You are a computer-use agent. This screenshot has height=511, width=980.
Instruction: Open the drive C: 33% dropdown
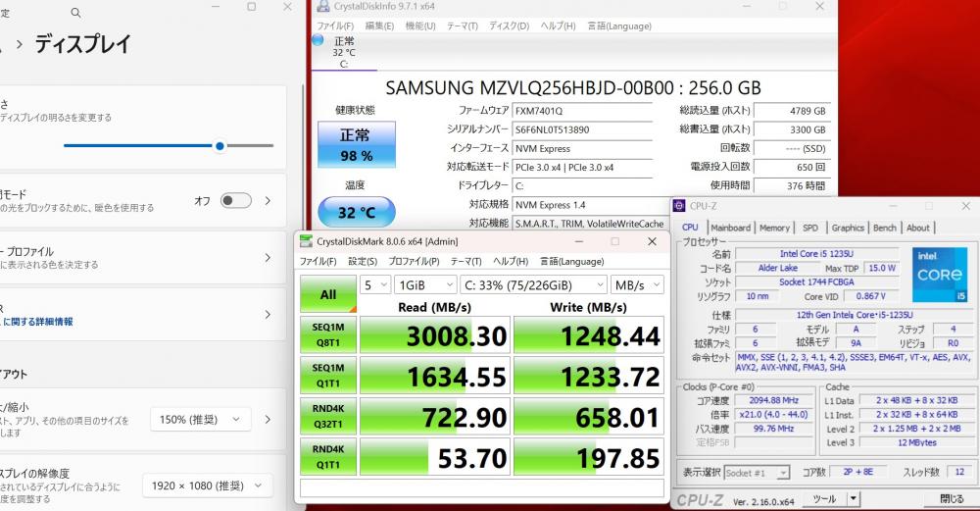(533, 285)
